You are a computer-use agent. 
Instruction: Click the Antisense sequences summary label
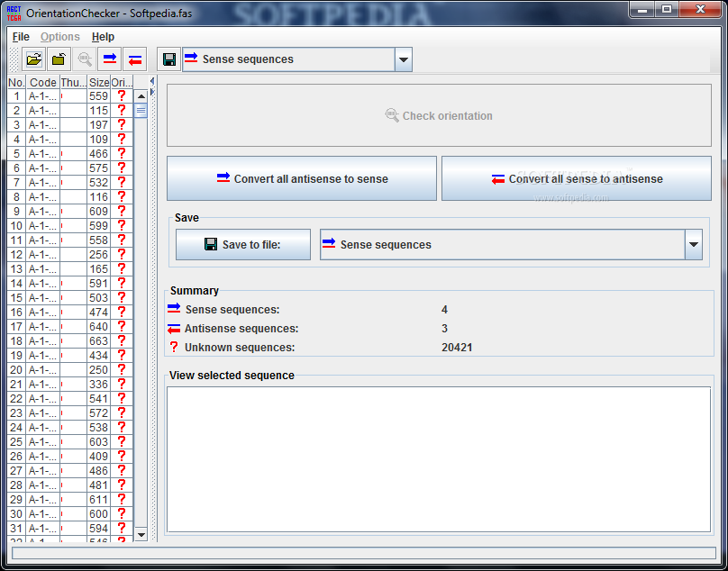[x=241, y=329]
